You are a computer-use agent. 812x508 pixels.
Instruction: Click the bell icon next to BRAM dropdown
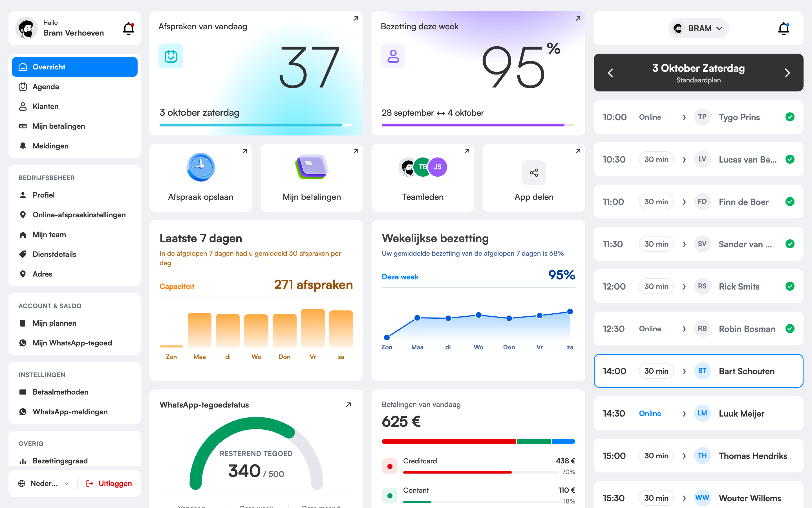[784, 29]
